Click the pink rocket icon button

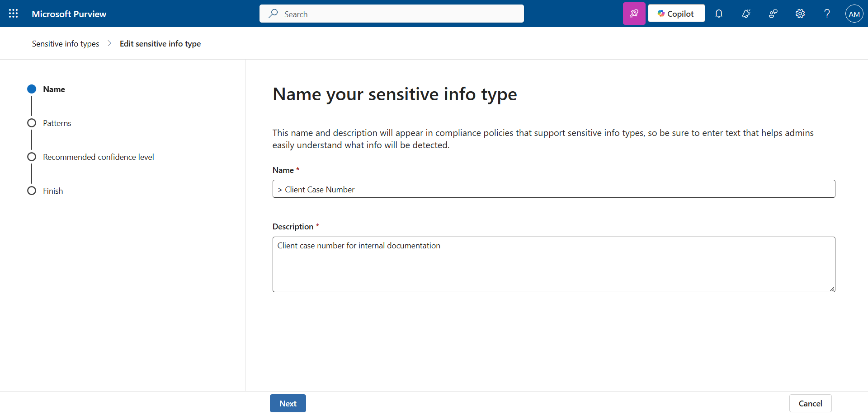pyautogui.click(x=634, y=14)
